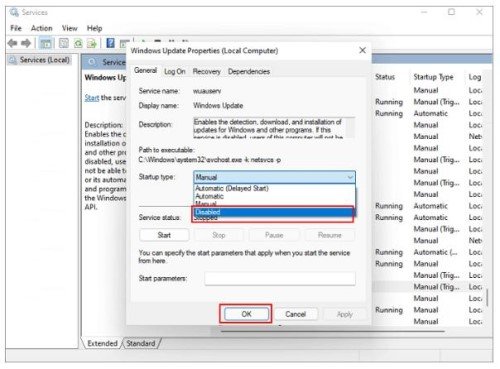The height and width of the screenshot is (369, 500).
Task: Open the Properties toolbar icon
Action: pos(64,43)
